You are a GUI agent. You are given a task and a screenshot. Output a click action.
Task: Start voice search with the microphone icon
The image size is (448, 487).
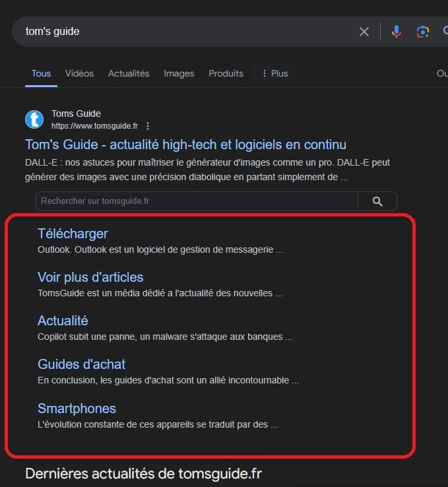point(396,32)
